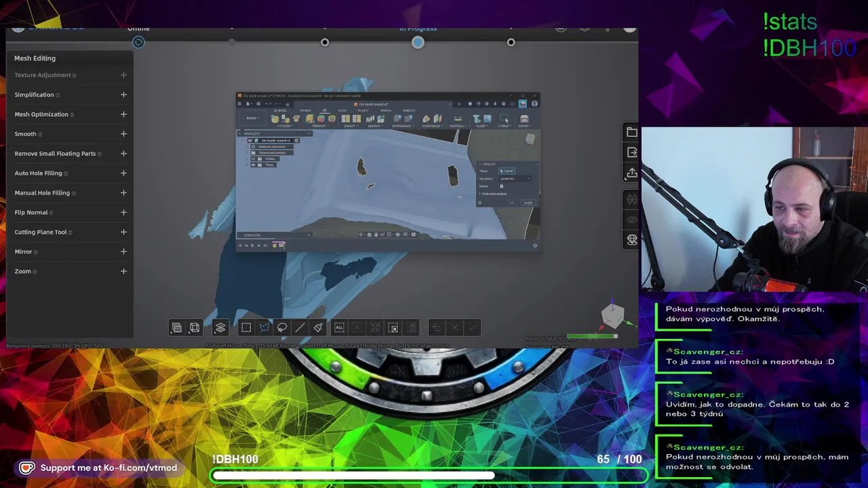
Task: Expand the Texture Adjustment section
Action: 123,75
